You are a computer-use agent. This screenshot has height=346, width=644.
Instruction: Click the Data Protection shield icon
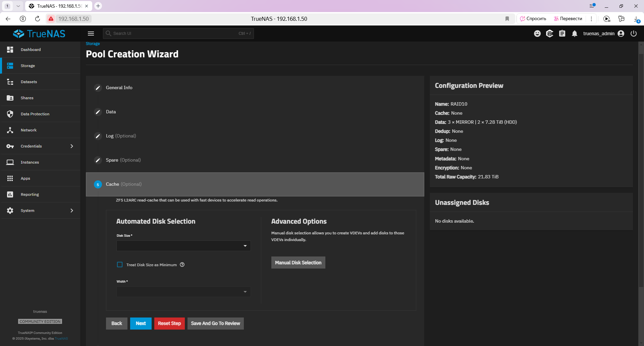tap(10, 114)
